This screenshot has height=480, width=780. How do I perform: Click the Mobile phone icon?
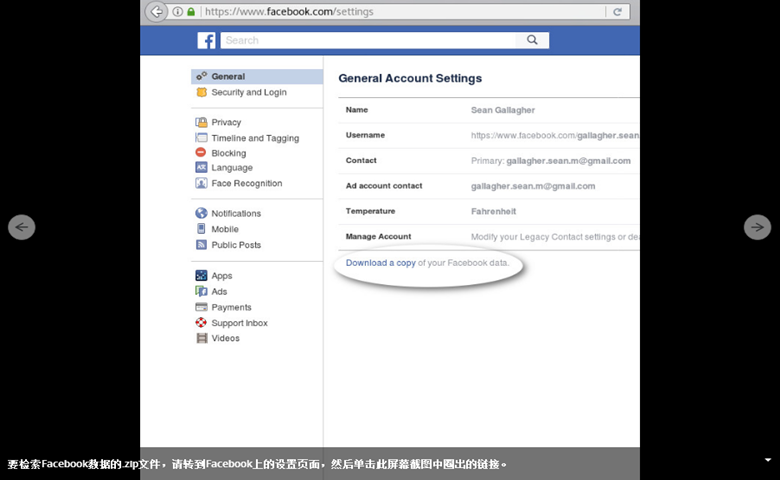tap(201, 229)
